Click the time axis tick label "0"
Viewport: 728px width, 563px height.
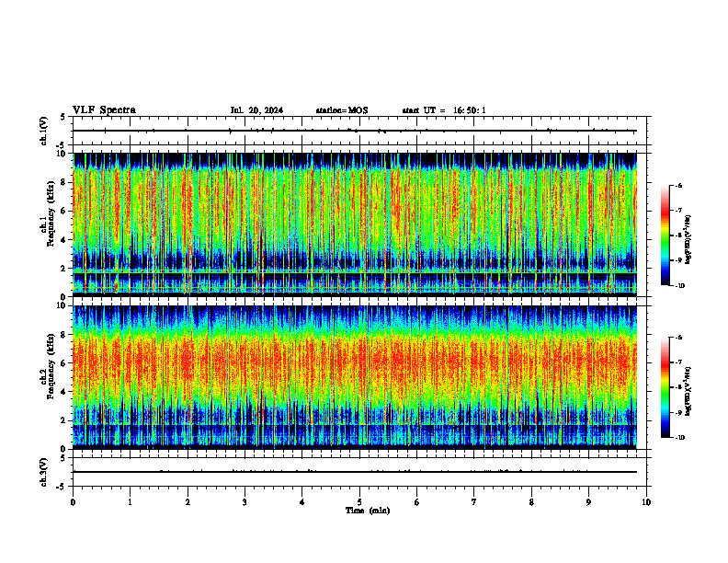click(73, 502)
